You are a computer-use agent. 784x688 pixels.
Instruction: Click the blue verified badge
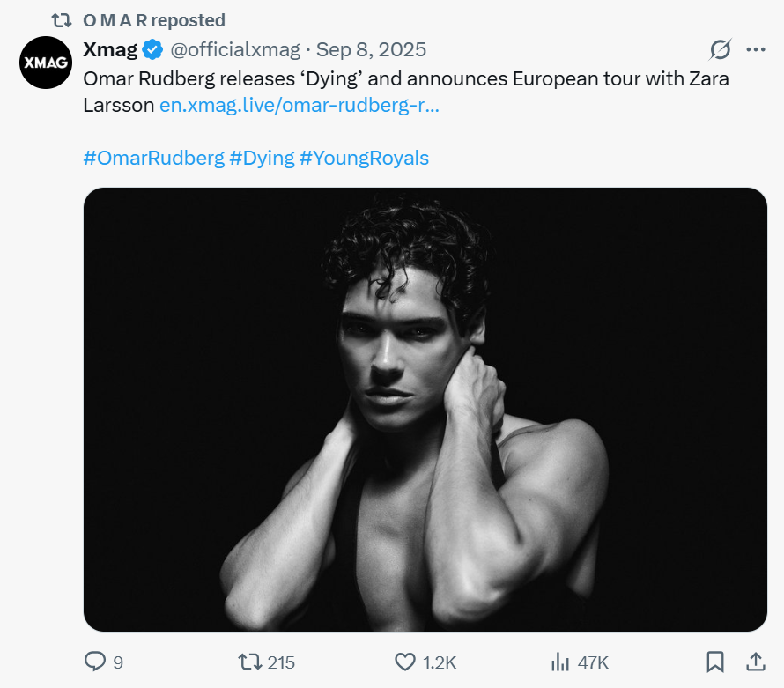(x=152, y=49)
